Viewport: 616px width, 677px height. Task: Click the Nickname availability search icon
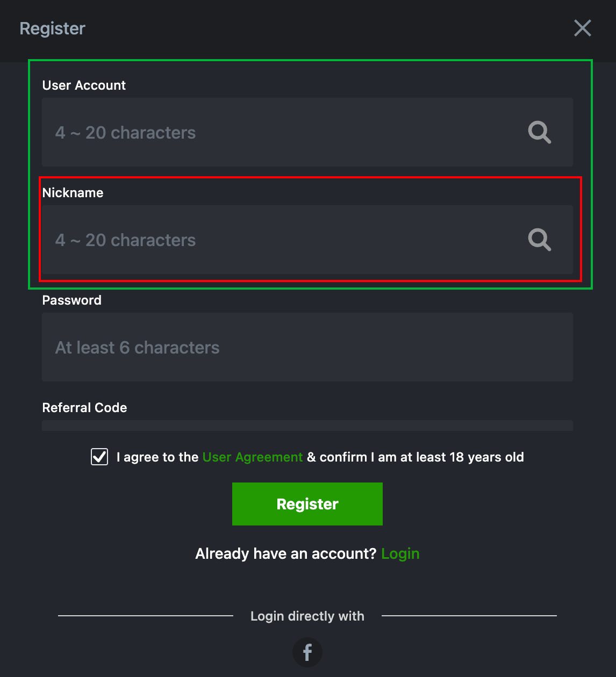tap(539, 240)
